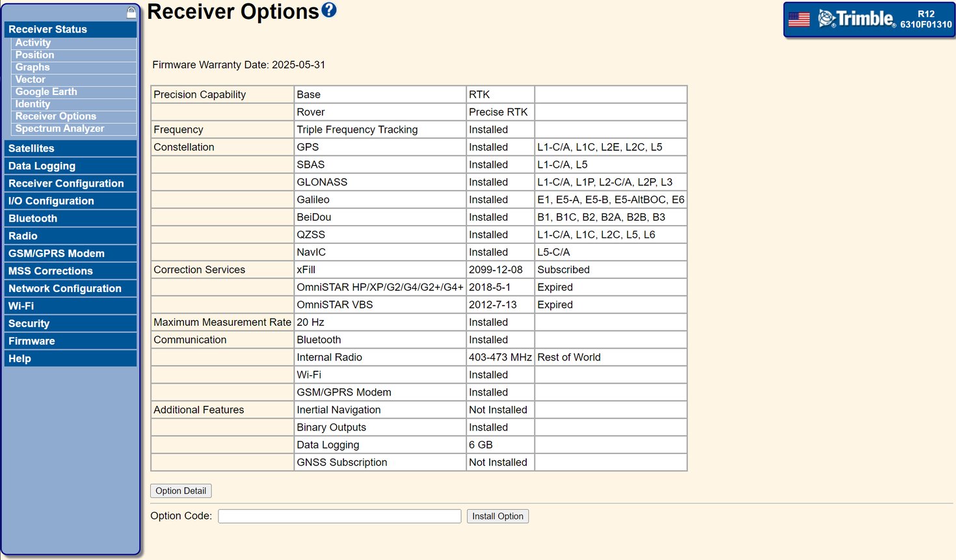Click the lock icon in sidebar

[131, 12]
